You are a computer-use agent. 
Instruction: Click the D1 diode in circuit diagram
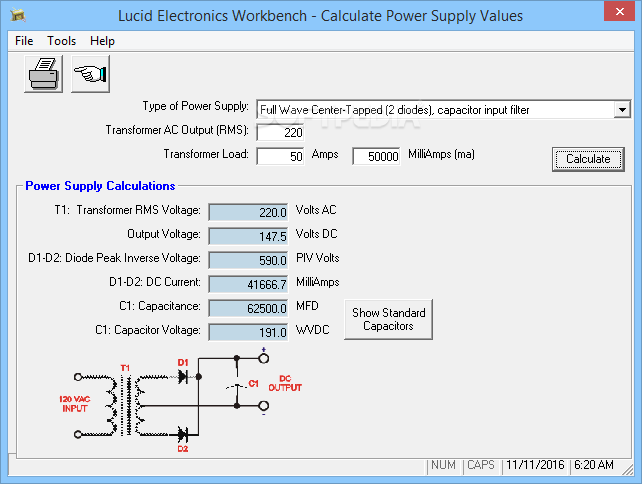pos(183,376)
